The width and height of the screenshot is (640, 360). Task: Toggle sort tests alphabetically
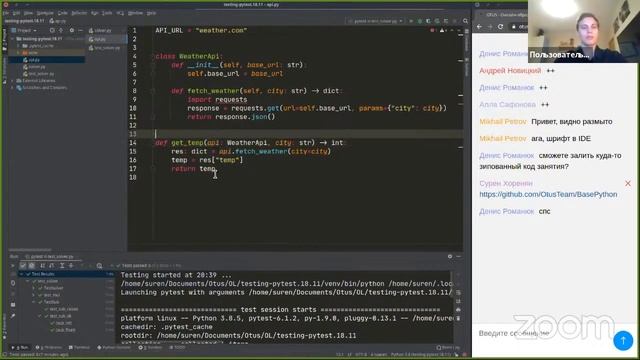coord(42,266)
